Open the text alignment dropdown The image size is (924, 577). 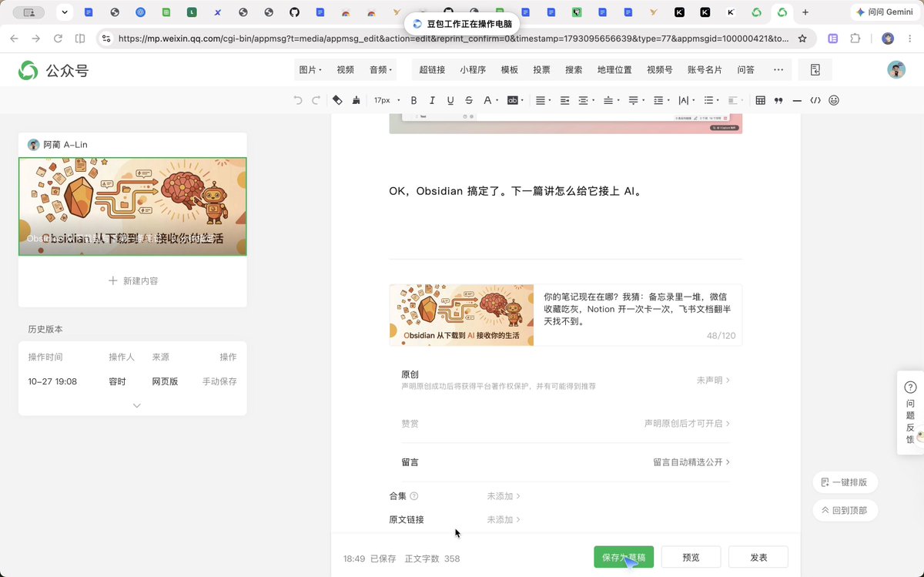tap(543, 100)
